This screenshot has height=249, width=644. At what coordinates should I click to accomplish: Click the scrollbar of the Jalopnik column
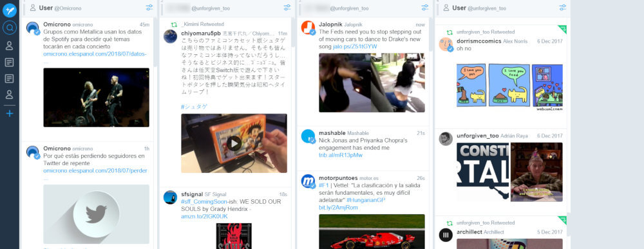pyautogui.click(x=430, y=34)
